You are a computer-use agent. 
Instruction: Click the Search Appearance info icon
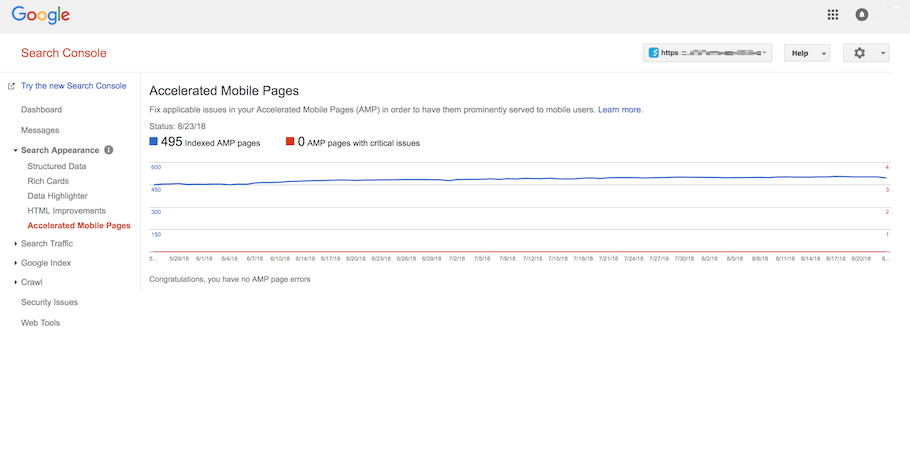point(109,150)
